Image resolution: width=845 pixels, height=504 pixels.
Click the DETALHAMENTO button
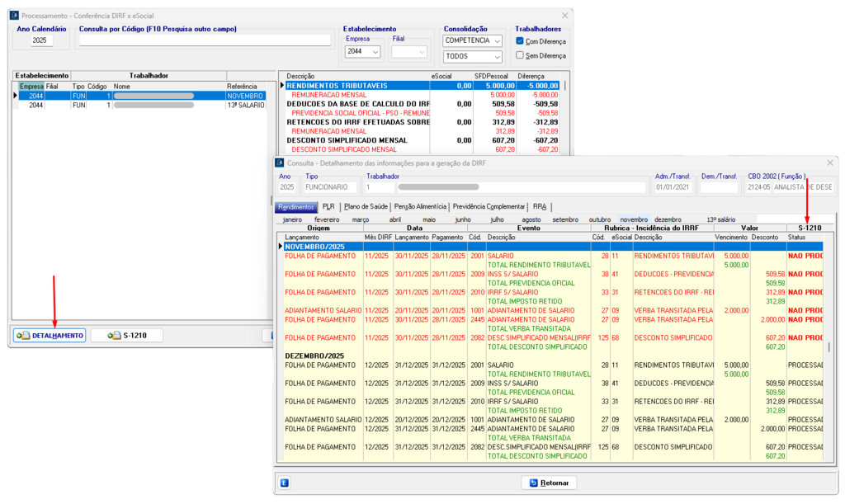pos(50,336)
